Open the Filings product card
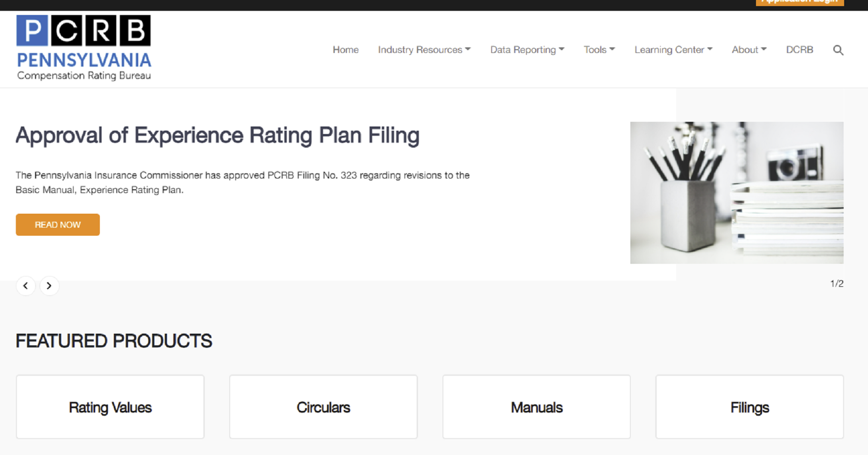Screen dimensions: 868x455 click(749, 407)
